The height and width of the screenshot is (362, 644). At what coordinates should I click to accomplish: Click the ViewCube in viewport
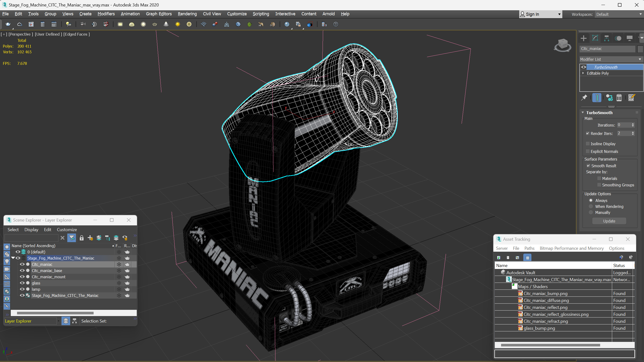pyautogui.click(x=563, y=45)
